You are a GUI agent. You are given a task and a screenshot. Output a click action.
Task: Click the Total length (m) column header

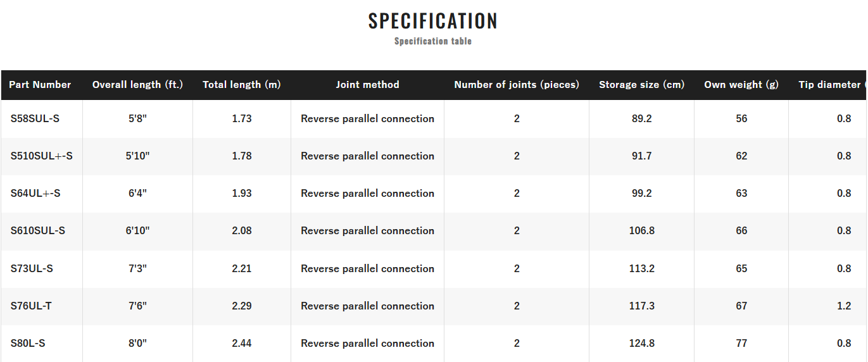pyautogui.click(x=241, y=85)
